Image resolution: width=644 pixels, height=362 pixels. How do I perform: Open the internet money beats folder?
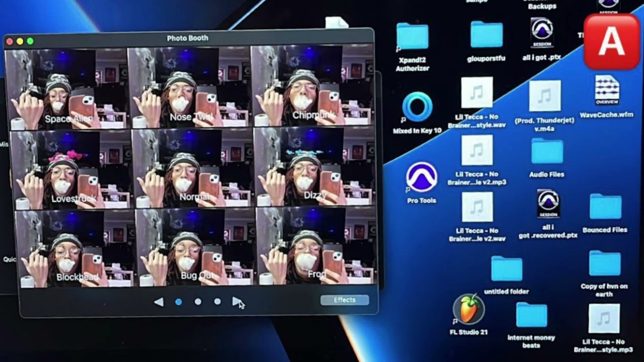531,315
